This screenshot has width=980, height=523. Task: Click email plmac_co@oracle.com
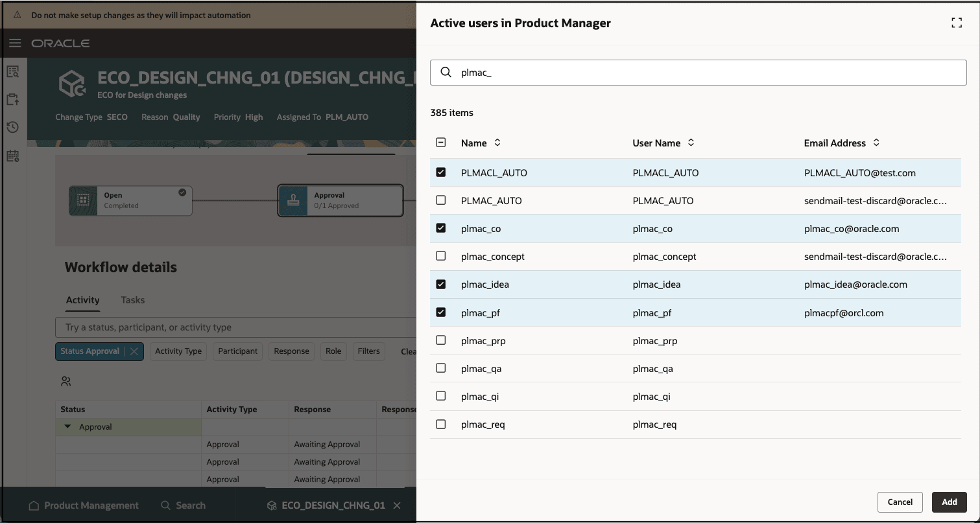pyautogui.click(x=852, y=229)
